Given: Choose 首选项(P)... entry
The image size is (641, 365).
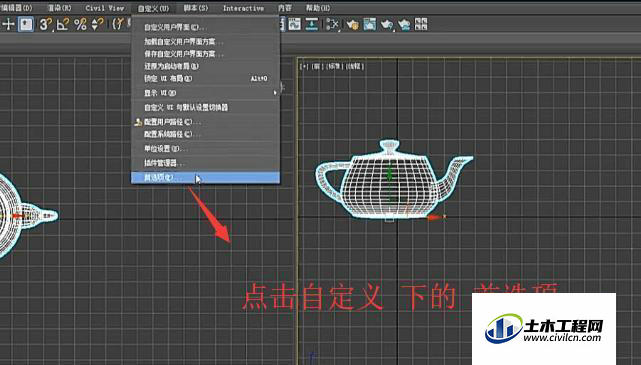Looking at the screenshot, I should [x=205, y=177].
